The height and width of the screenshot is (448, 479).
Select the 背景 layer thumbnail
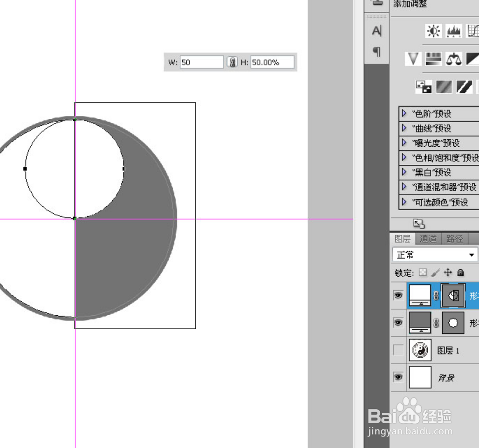[x=420, y=377]
